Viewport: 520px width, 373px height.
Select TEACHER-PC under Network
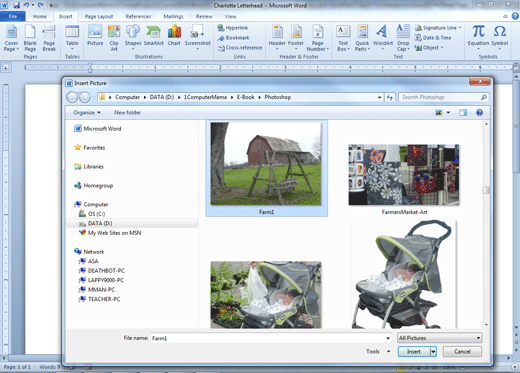[x=99, y=299]
